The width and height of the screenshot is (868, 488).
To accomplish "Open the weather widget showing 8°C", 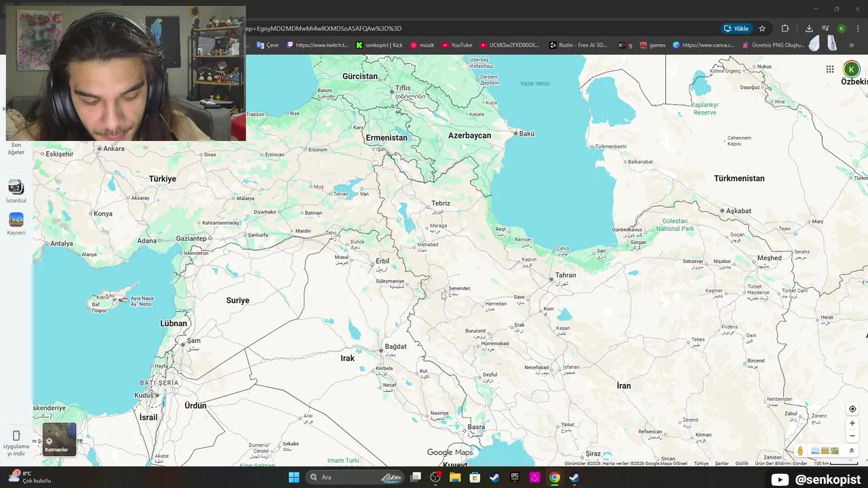I will pyautogui.click(x=30, y=477).
